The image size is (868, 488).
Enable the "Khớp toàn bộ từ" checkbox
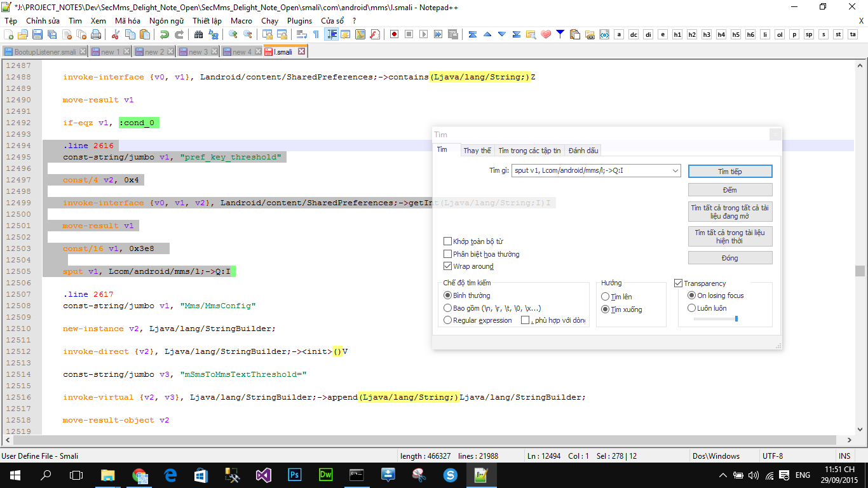point(448,241)
